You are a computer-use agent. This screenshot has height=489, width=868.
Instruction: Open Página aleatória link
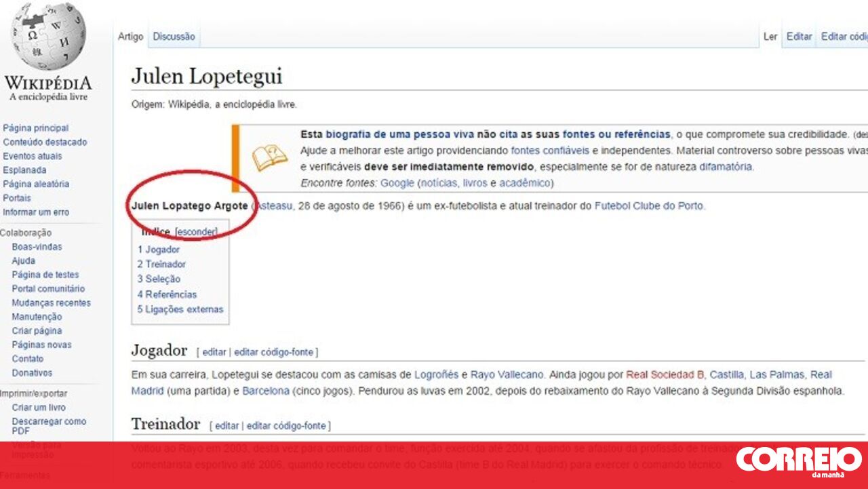tap(36, 184)
